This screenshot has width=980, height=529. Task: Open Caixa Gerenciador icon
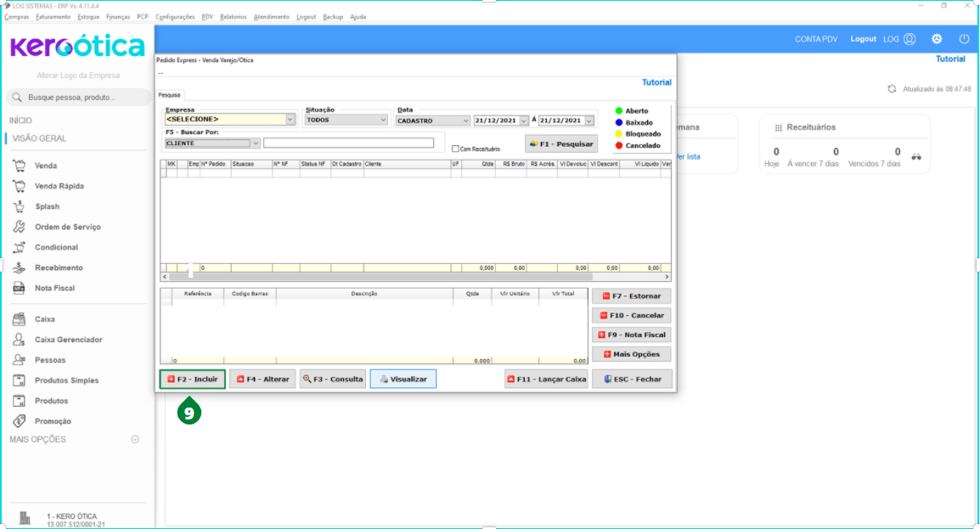tap(20, 340)
